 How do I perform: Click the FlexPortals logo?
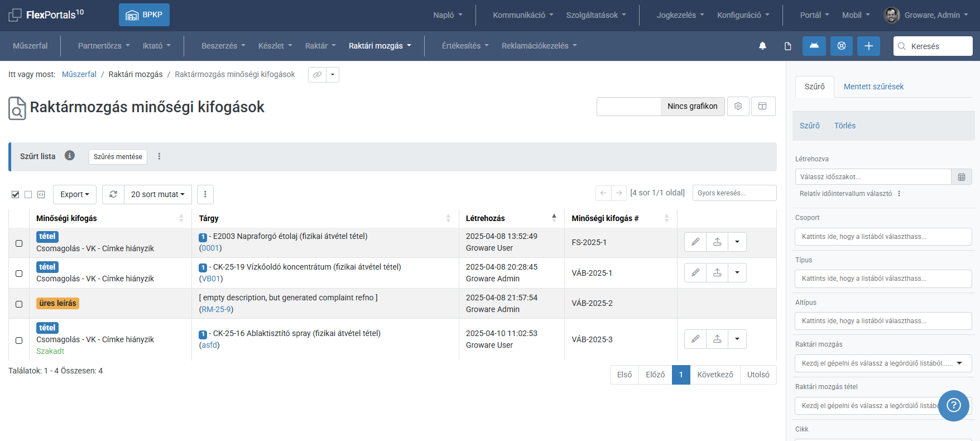coord(47,15)
